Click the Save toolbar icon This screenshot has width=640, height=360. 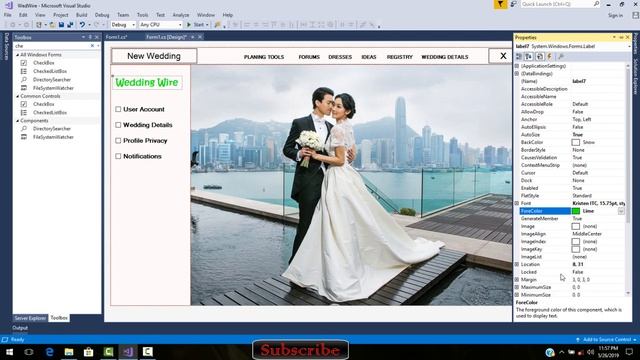61,25
